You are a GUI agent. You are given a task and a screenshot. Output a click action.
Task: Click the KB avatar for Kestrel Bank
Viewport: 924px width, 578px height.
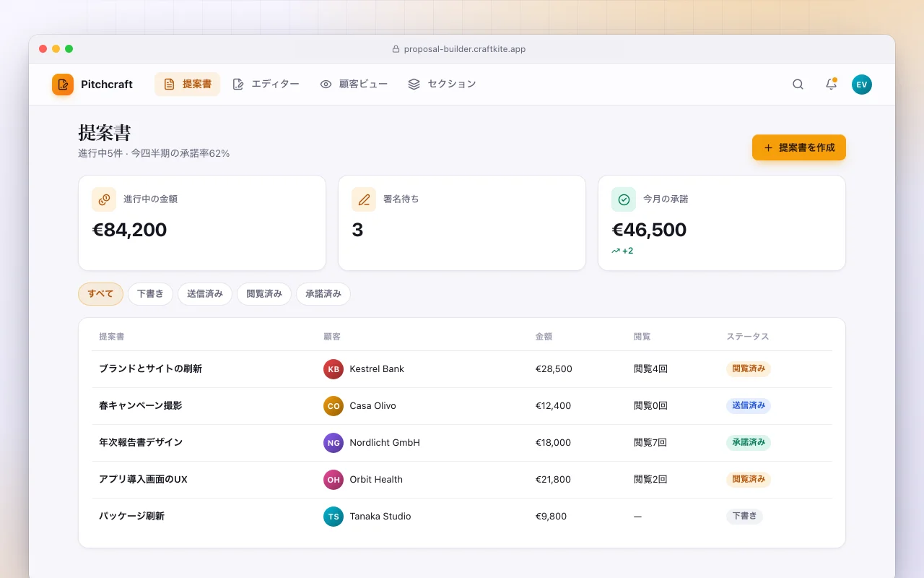click(334, 369)
